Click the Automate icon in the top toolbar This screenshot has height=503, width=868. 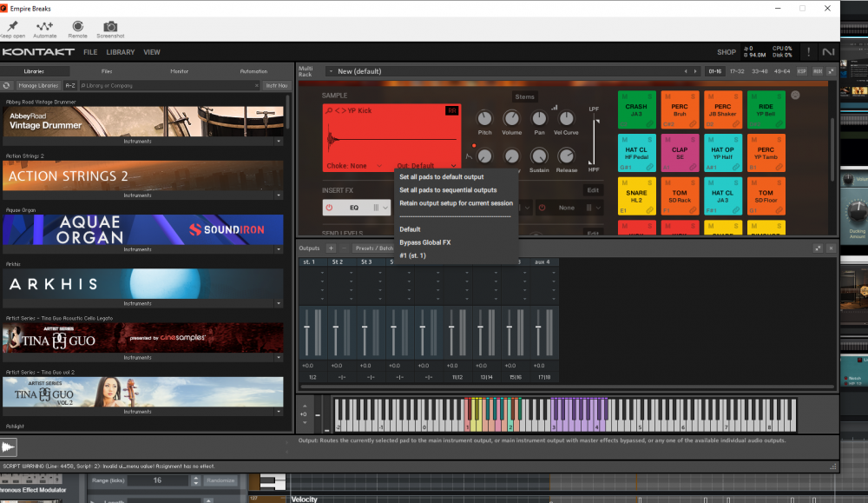(x=44, y=27)
